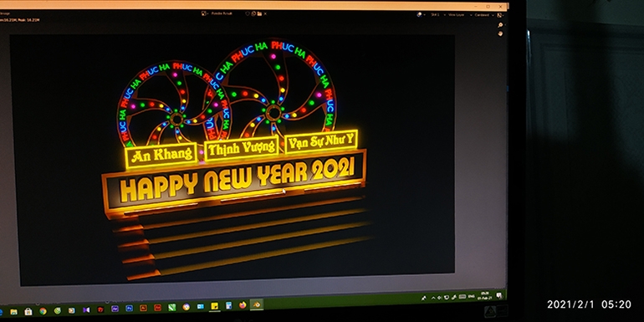Screen dimensions: 644x322
Task: Toggle fake user shield for Render Result
Action: (248, 13)
